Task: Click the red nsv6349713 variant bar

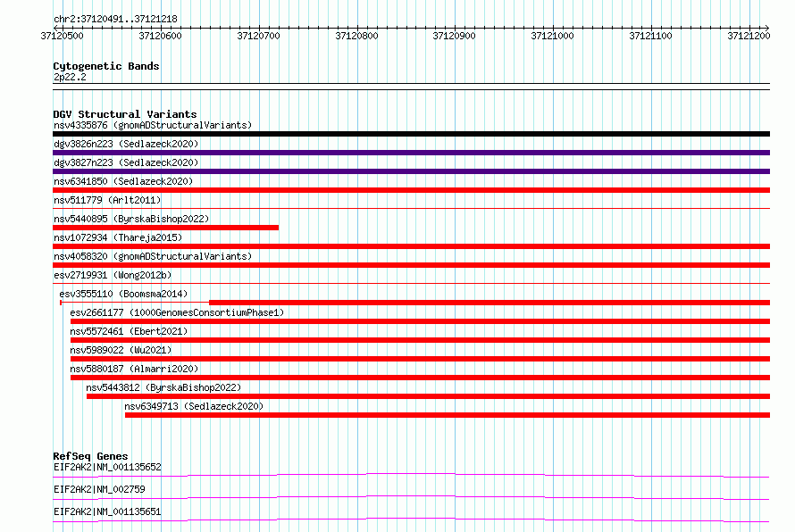Action: 448,415
